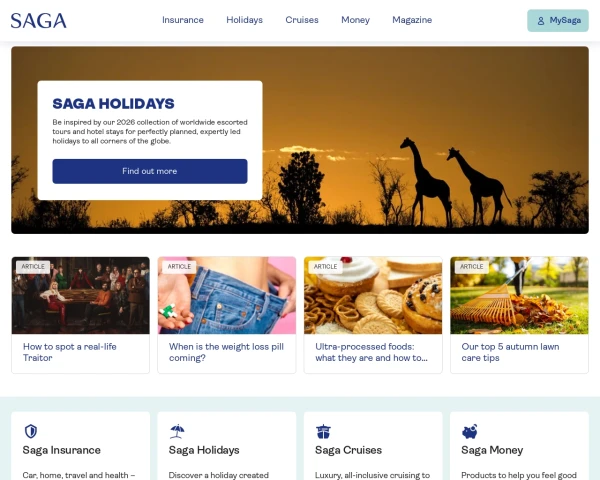The width and height of the screenshot is (600, 480).
Task: Click the Saga Cruises card heading
Action: (x=348, y=450)
